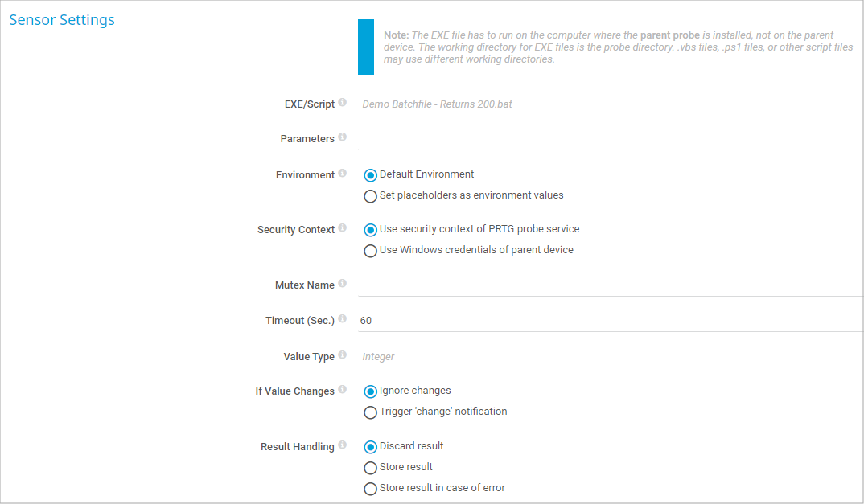The width and height of the screenshot is (864, 504).
Task: Open the If Value Changes info icon
Action: (x=343, y=390)
